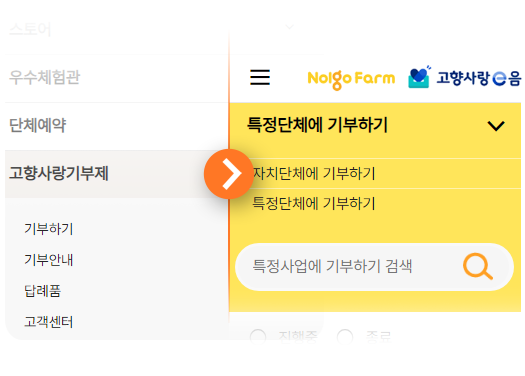Open the 고객센터 submenu link
Screen dimensions: 525x376
point(49,322)
